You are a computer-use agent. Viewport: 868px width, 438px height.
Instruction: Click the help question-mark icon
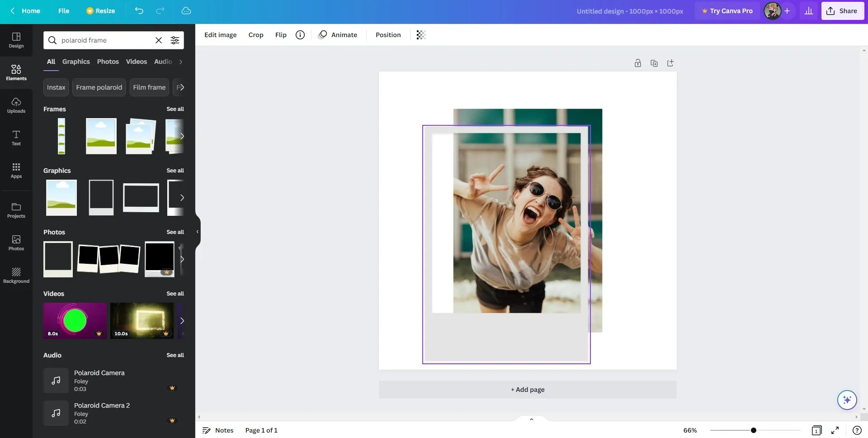[857, 430]
